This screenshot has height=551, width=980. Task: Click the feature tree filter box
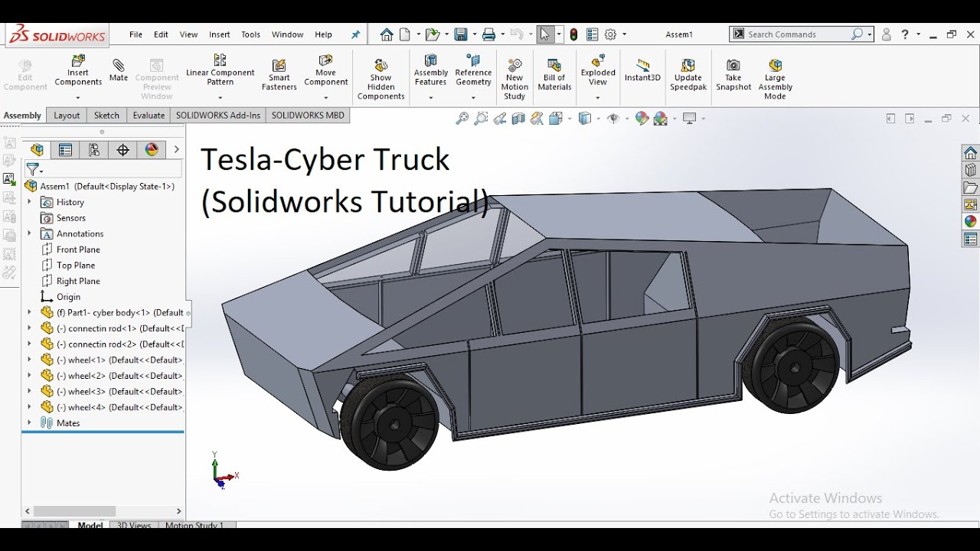click(x=103, y=169)
